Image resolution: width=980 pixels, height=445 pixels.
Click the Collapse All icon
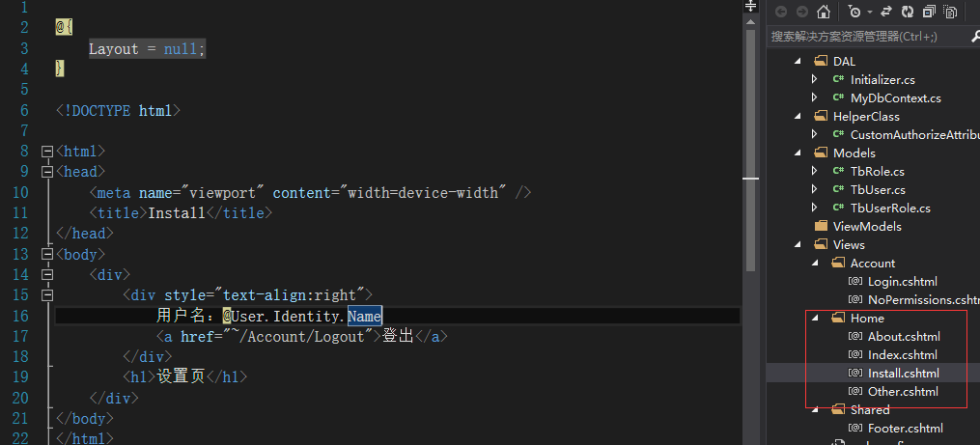pyautogui.click(x=930, y=12)
